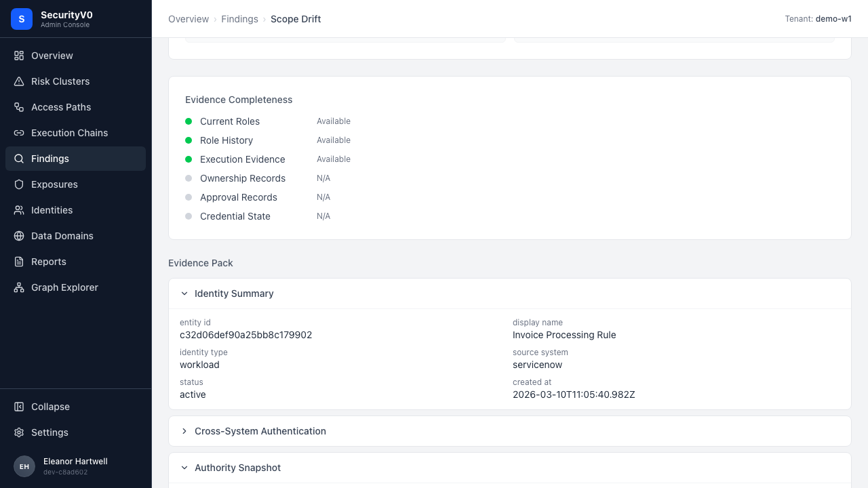
Task: Click identity type value workload
Action: point(199,365)
